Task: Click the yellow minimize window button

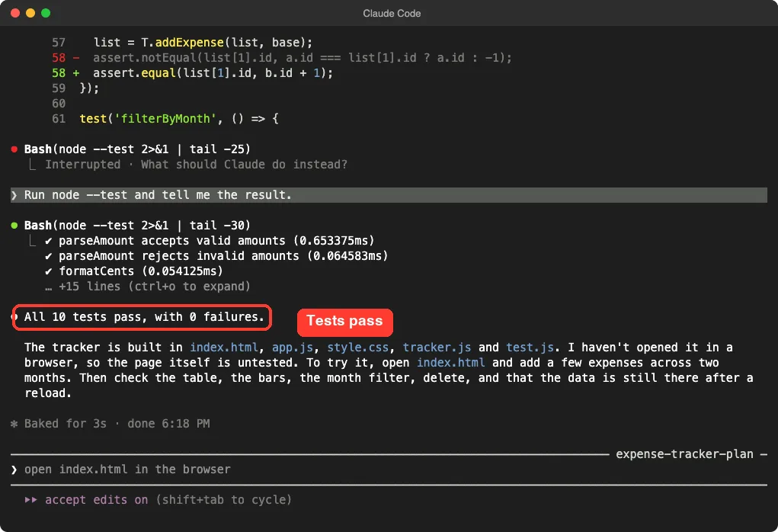Action: [30, 13]
